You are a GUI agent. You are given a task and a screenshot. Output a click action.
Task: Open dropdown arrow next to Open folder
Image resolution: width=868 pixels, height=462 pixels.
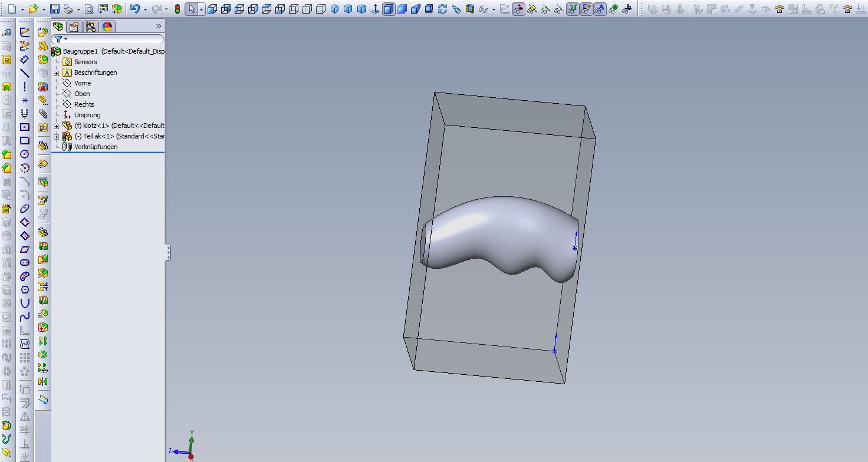click(x=44, y=9)
